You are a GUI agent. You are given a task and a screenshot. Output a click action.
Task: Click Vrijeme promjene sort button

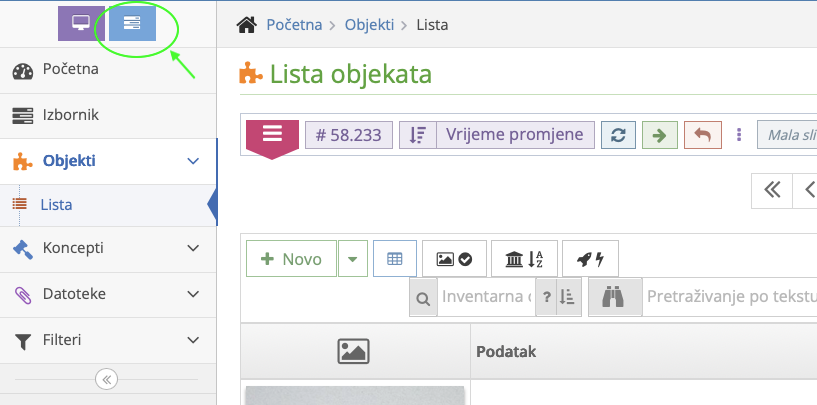(x=515, y=136)
